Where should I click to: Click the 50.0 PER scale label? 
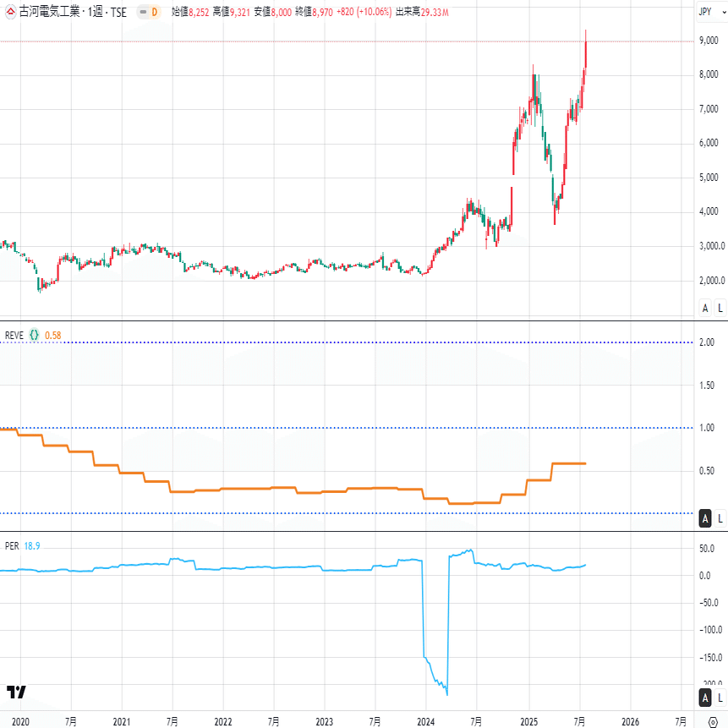(707, 548)
